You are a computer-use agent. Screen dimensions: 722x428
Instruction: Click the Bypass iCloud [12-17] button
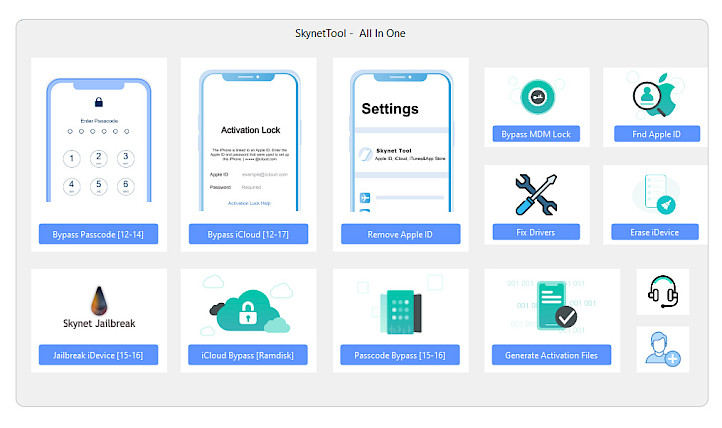(248, 234)
